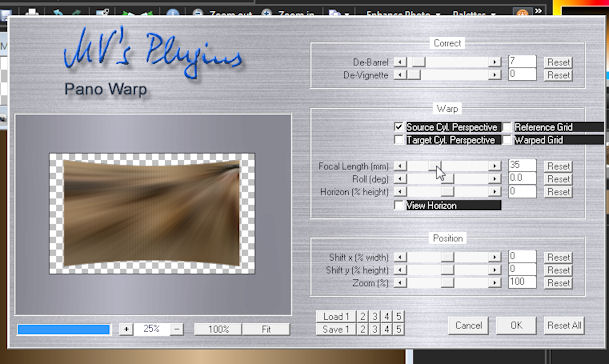Click De-Vignette slider right arrow

click(x=494, y=75)
